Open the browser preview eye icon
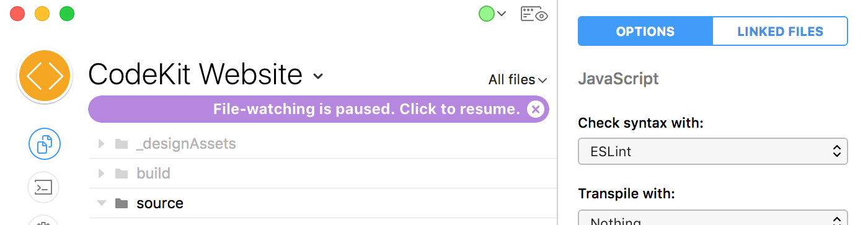Viewport: 868px width, 225px height. pos(534,14)
